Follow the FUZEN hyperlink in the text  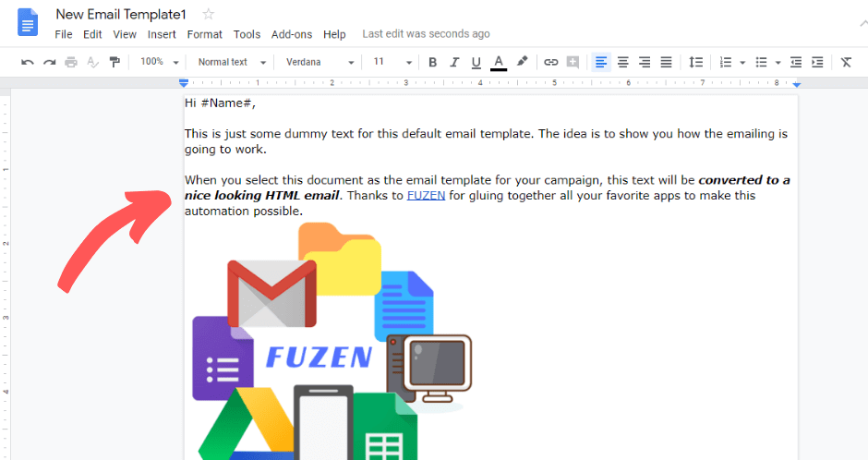pyautogui.click(x=427, y=196)
